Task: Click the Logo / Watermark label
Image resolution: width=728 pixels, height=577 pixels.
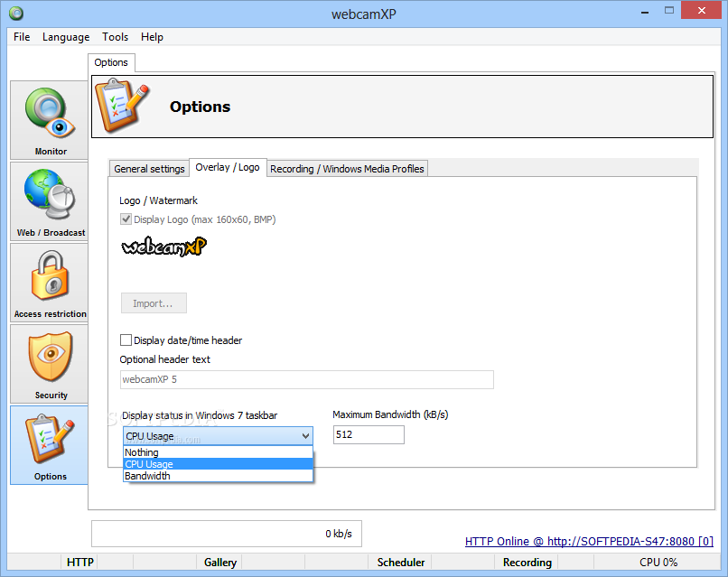Action: pos(158,200)
